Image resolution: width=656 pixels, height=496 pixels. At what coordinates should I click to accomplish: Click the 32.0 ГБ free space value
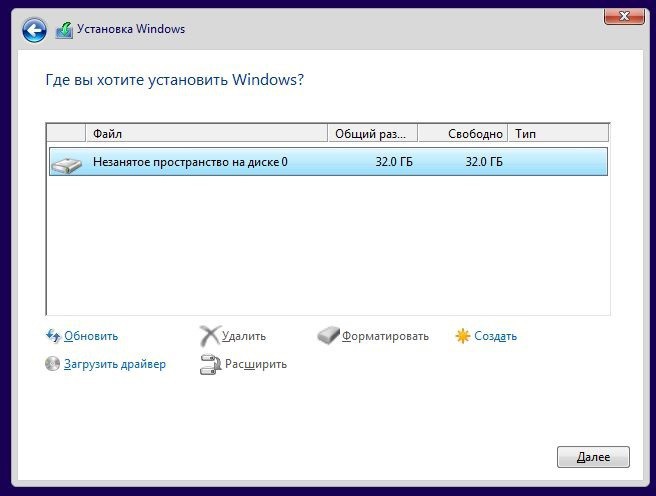coord(484,162)
